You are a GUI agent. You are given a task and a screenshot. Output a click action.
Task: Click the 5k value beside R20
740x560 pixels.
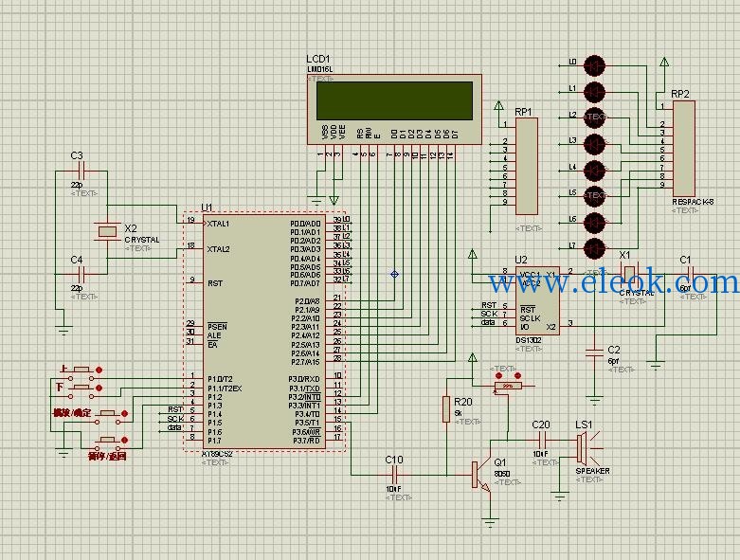(459, 413)
